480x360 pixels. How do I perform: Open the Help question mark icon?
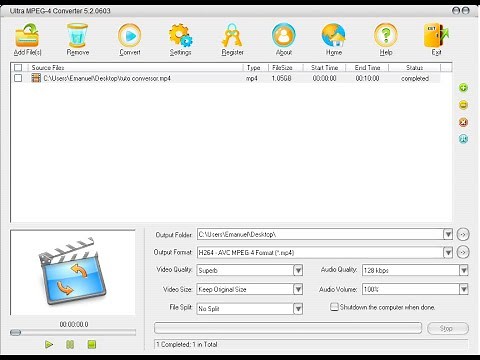[x=386, y=35]
